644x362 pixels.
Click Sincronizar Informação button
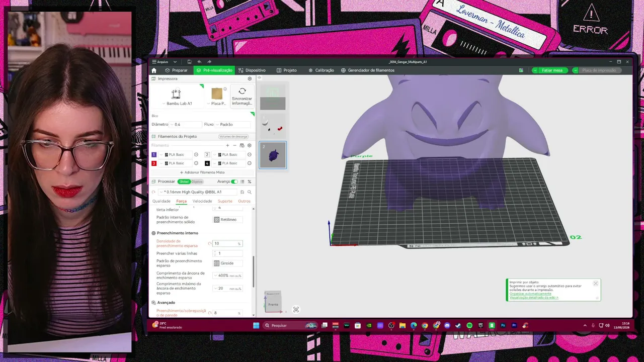[x=242, y=96]
